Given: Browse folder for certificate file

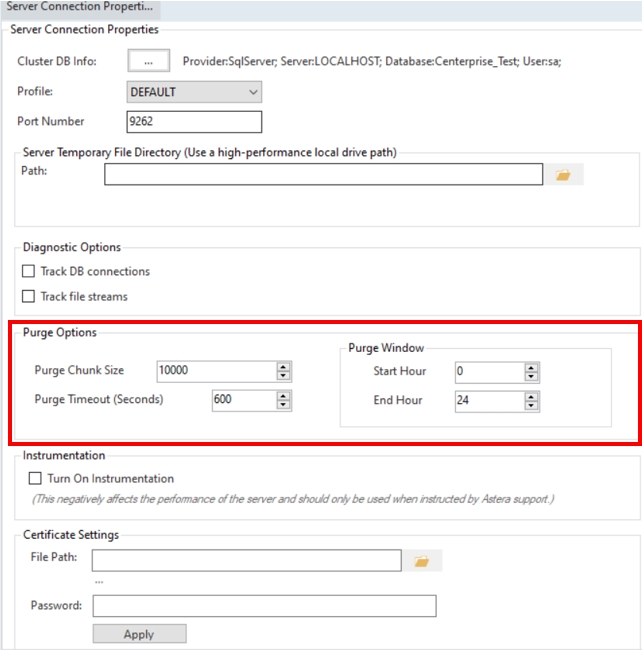Looking at the screenshot, I should [422, 561].
